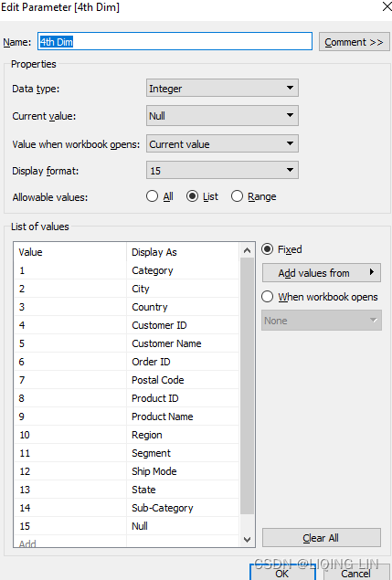Click the Name input field

click(x=175, y=41)
